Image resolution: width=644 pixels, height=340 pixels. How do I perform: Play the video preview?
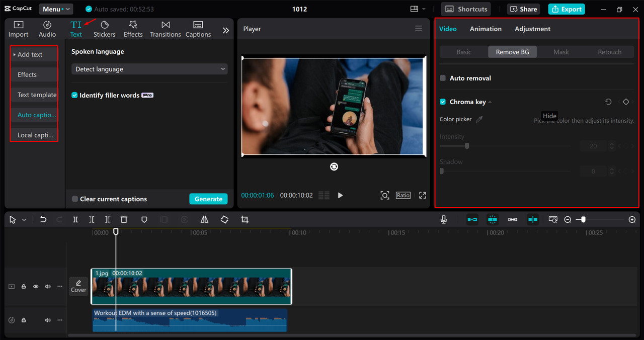point(340,195)
